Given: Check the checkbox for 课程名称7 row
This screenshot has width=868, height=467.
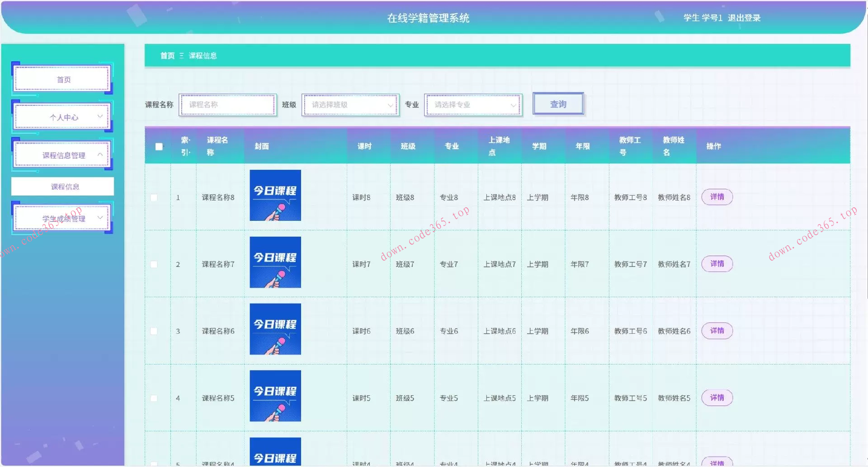Looking at the screenshot, I should (154, 264).
